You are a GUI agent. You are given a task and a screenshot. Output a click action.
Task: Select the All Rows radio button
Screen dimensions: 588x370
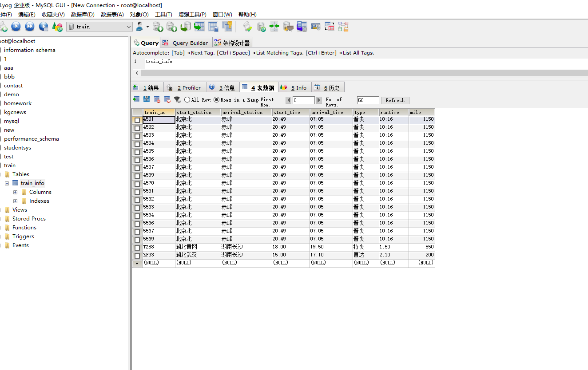(x=187, y=100)
